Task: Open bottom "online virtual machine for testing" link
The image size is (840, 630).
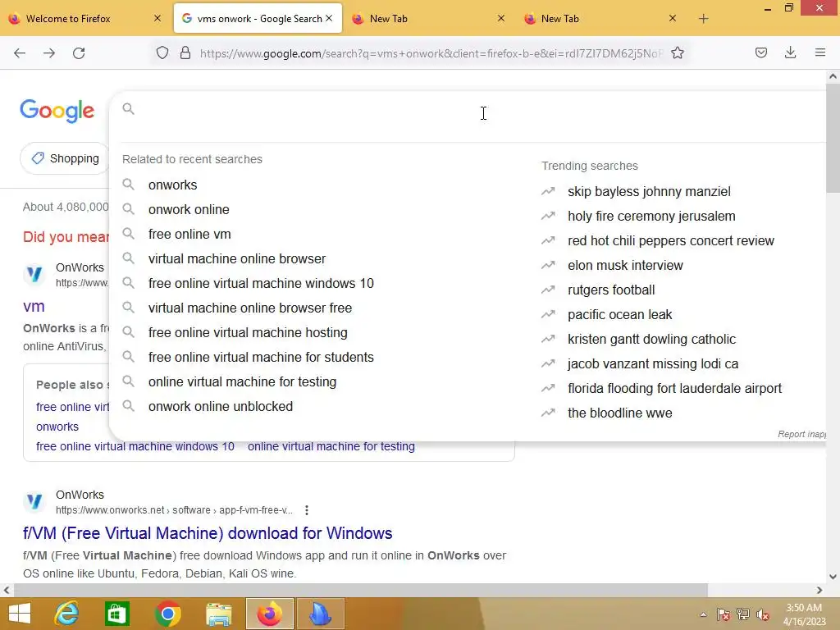Action: [331, 446]
